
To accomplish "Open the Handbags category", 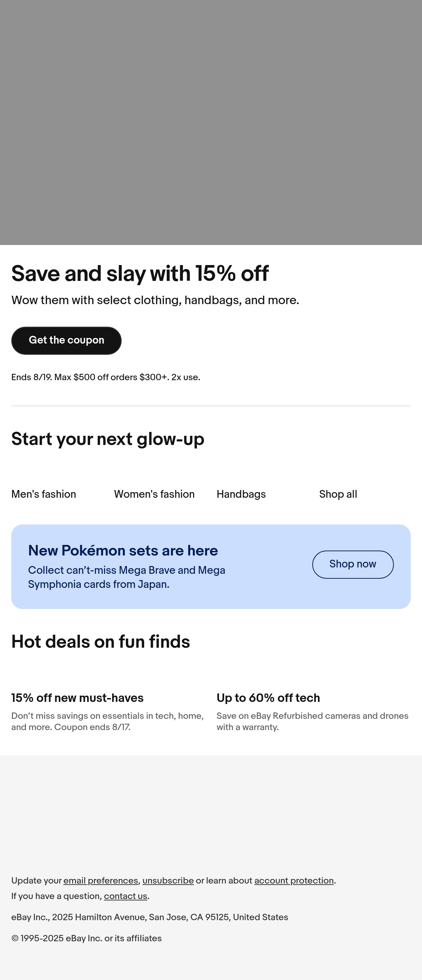I will [x=241, y=494].
